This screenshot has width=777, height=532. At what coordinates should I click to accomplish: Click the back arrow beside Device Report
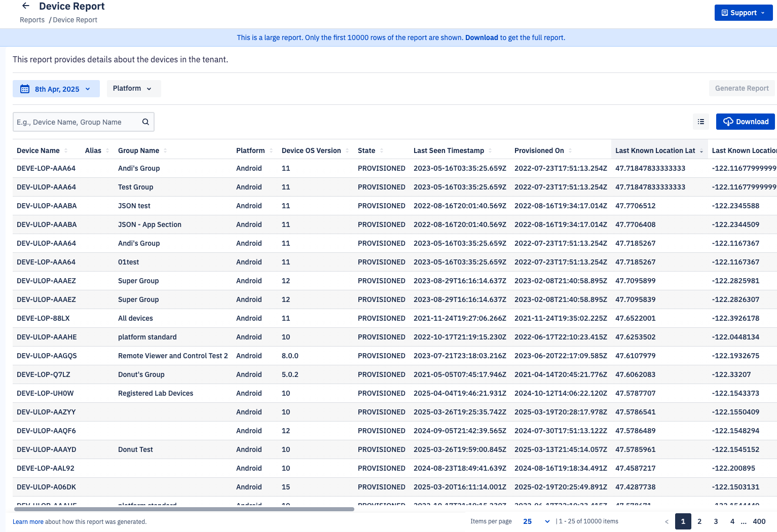pos(26,6)
